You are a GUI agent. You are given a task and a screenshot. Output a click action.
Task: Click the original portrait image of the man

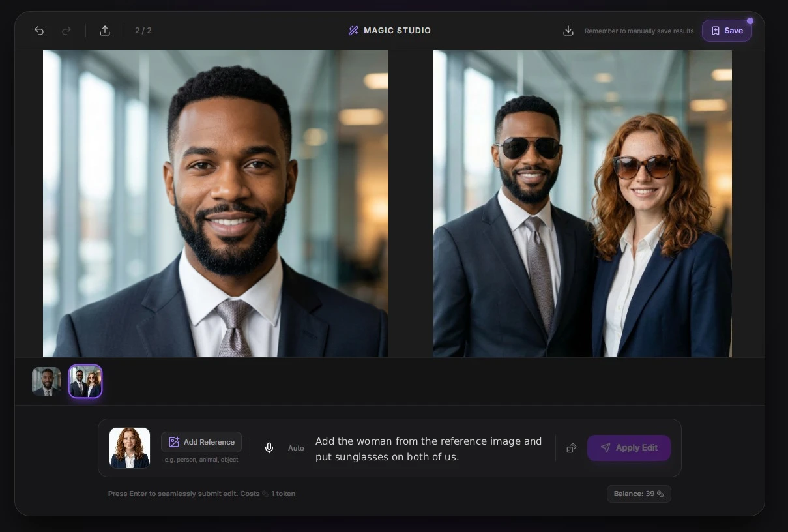click(x=216, y=203)
